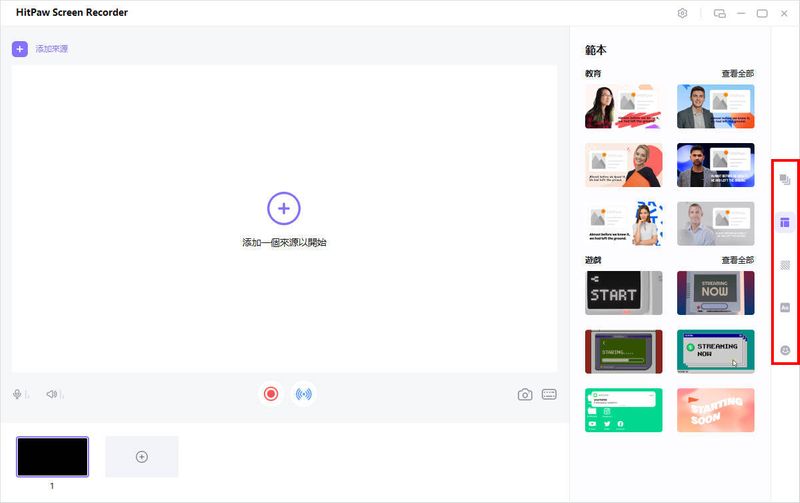Click the scene number 1 label
The image size is (800, 503).
point(52,486)
